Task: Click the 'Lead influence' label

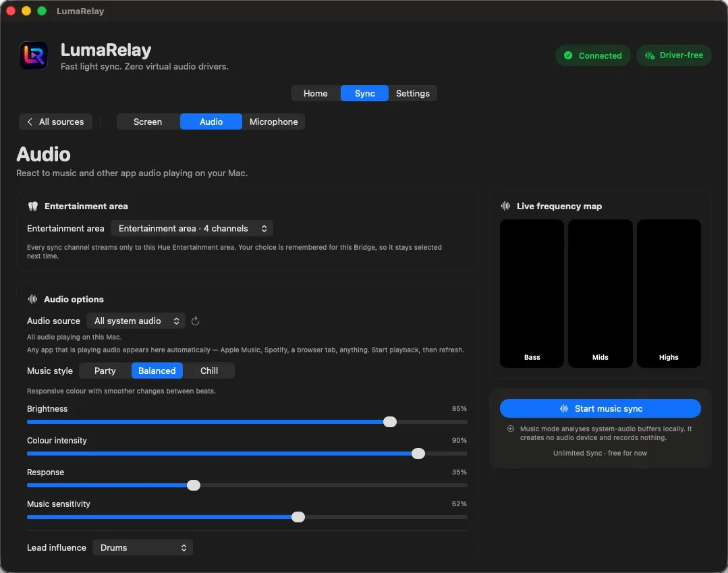Action: pyautogui.click(x=57, y=547)
